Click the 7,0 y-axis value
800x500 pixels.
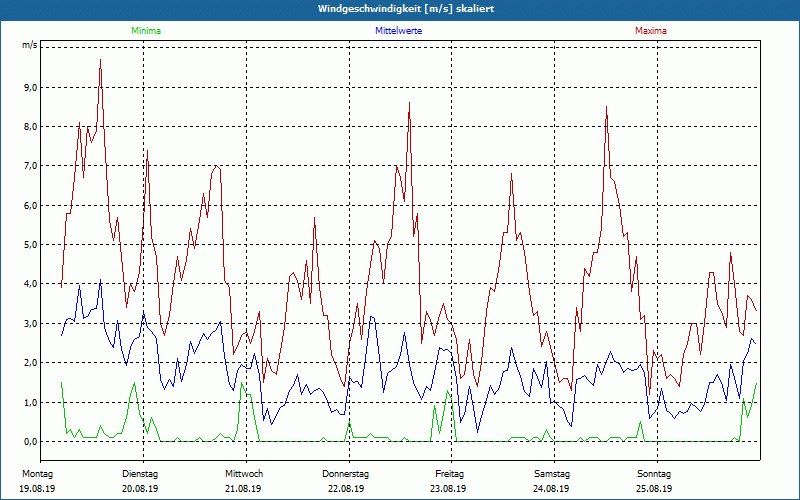pyautogui.click(x=31, y=166)
